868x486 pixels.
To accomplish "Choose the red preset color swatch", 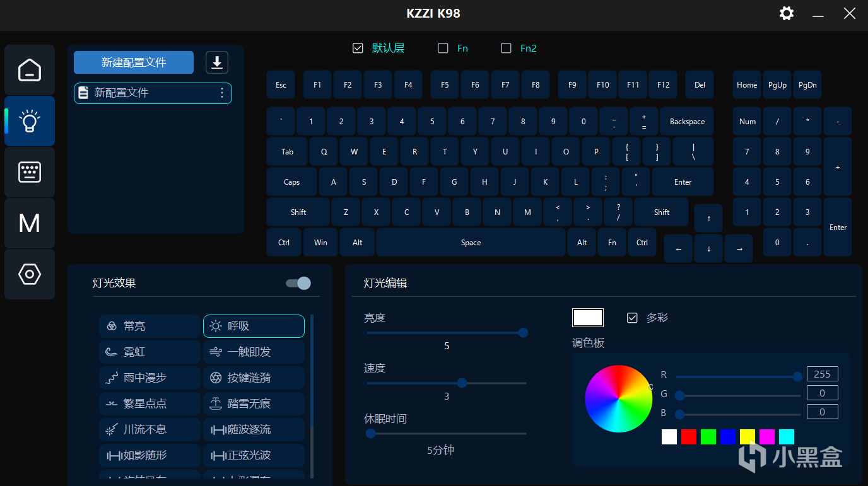I will coord(689,437).
